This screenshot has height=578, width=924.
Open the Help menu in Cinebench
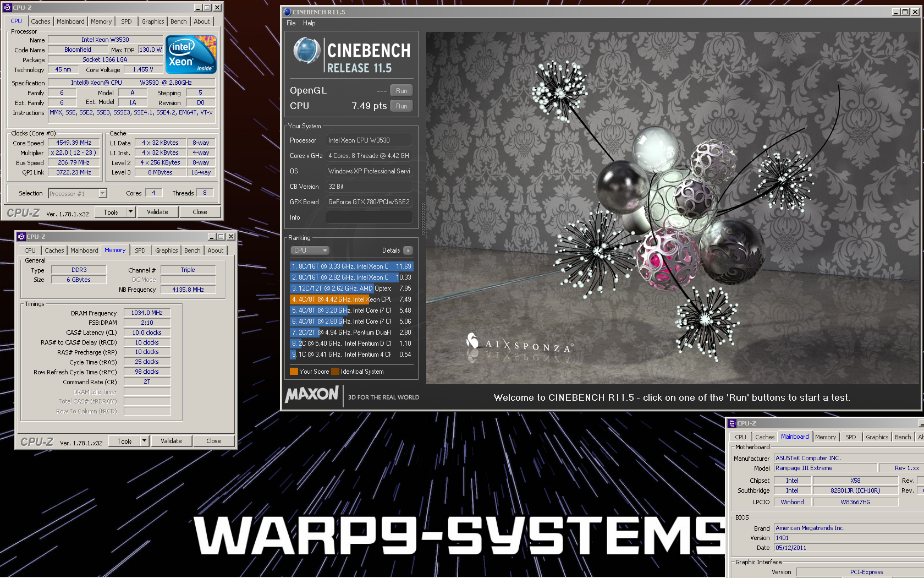tap(309, 23)
